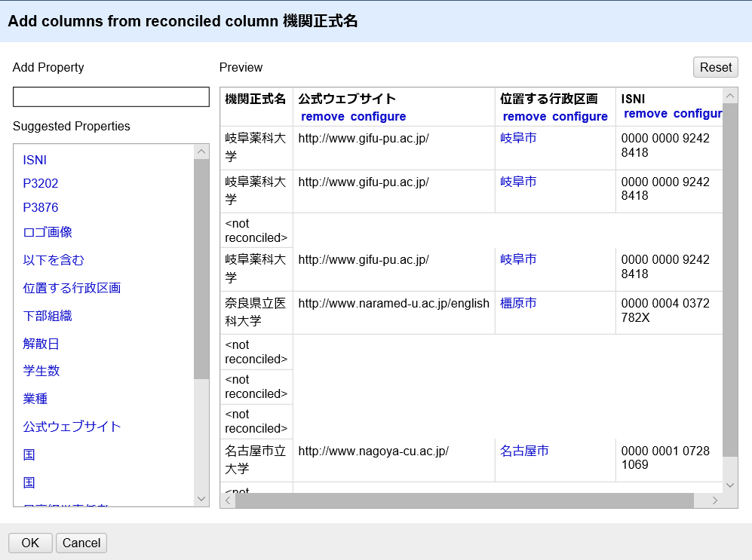This screenshot has height=560, width=752.
Task: Click suggested properties scroll up arrow
Action: click(x=201, y=151)
